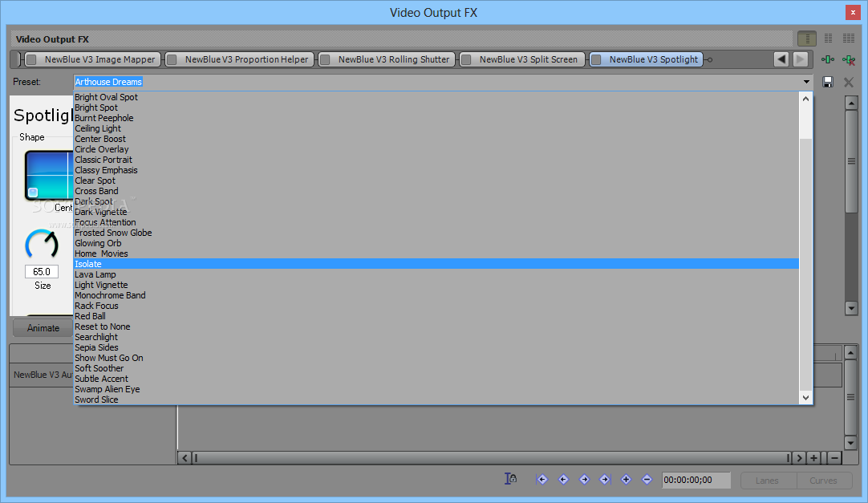The width and height of the screenshot is (868, 503).
Task: Click the Animate button
Action: tap(43, 327)
